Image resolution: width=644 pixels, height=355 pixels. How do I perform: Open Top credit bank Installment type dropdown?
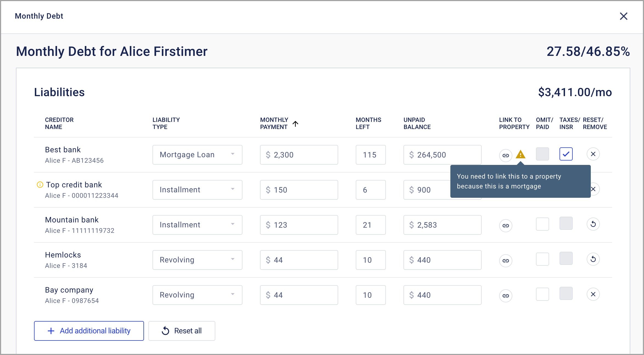pos(197,190)
